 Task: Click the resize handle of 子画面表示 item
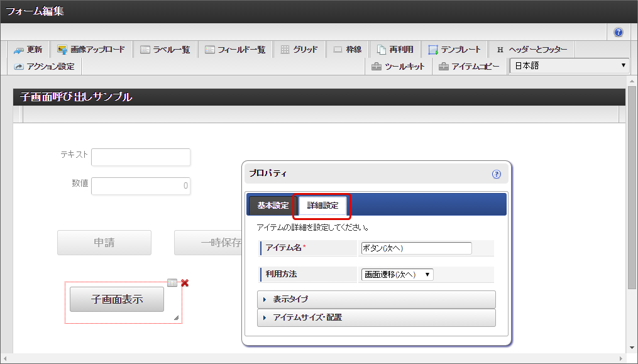click(x=176, y=317)
